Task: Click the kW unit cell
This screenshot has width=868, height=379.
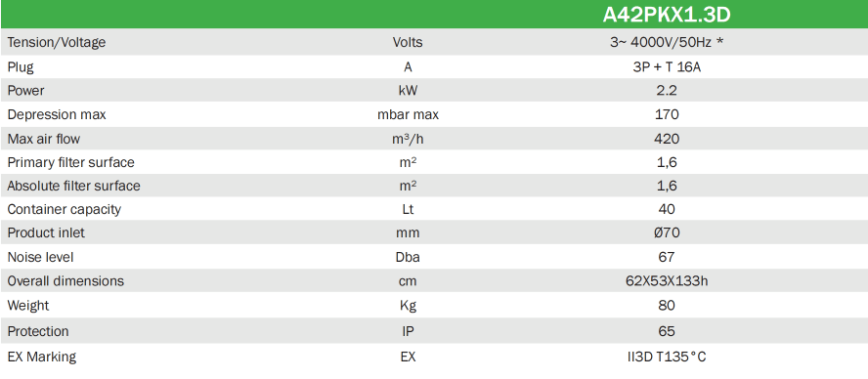Action: point(408,90)
